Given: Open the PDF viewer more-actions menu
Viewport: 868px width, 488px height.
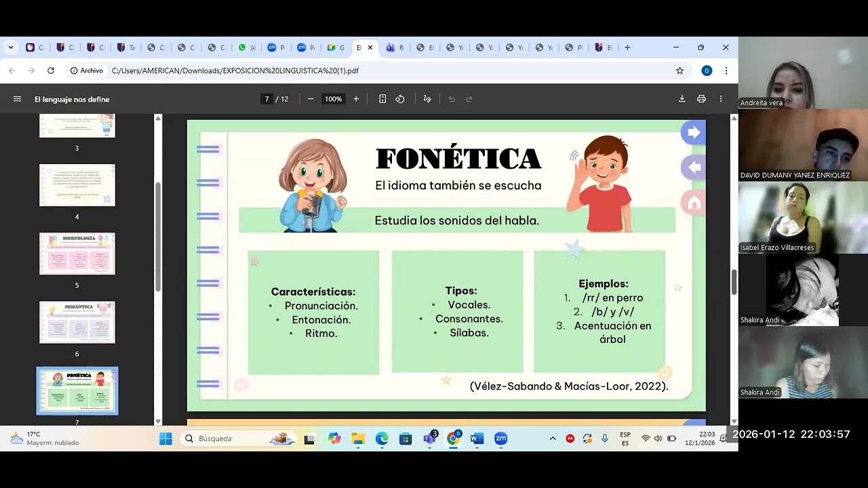Looking at the screenshot, I should coord(721,99).
